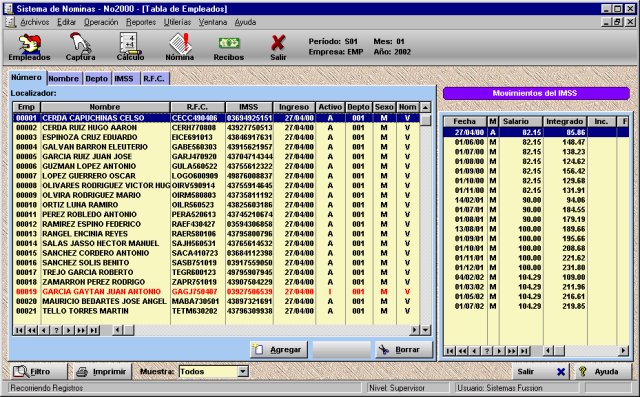Switch to the Nombre tab
This screenshot has height=397, width=640.
coord(64,78)
